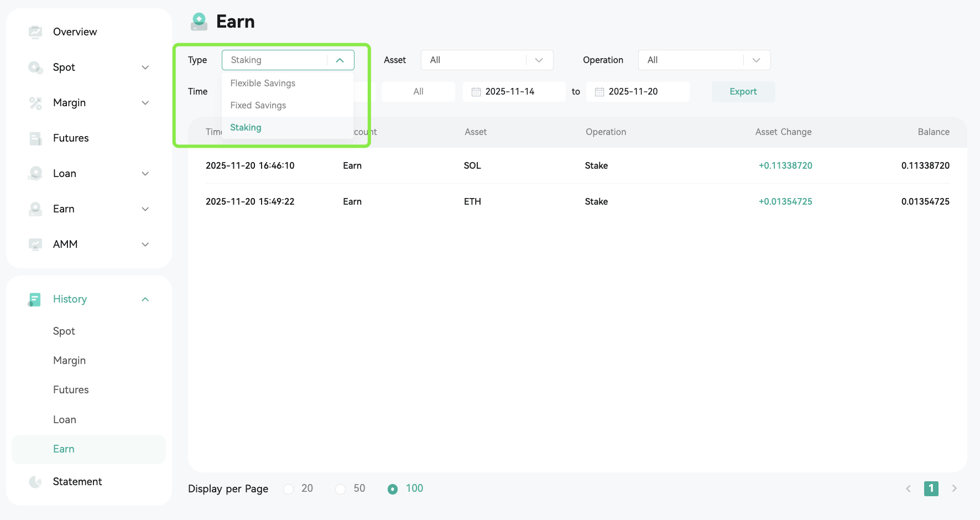Select 50 rows per page
This screenshot has width=980, height=520.
(x=341, y=489)
